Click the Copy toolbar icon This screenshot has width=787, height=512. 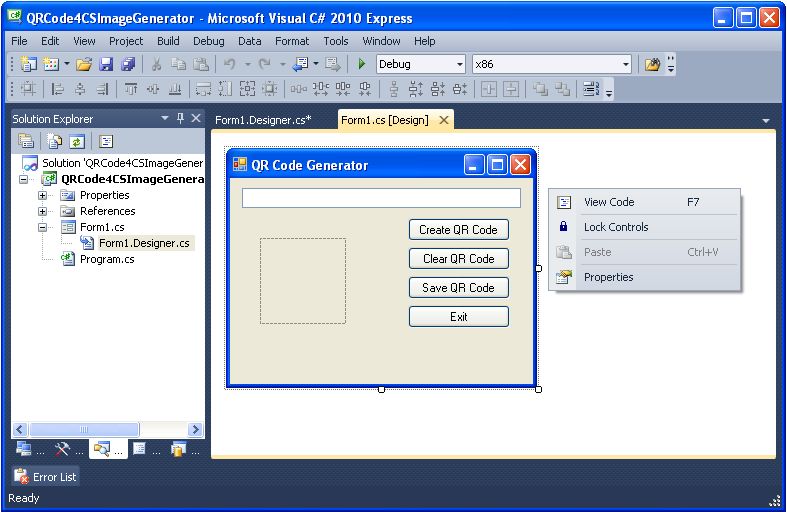178,64
